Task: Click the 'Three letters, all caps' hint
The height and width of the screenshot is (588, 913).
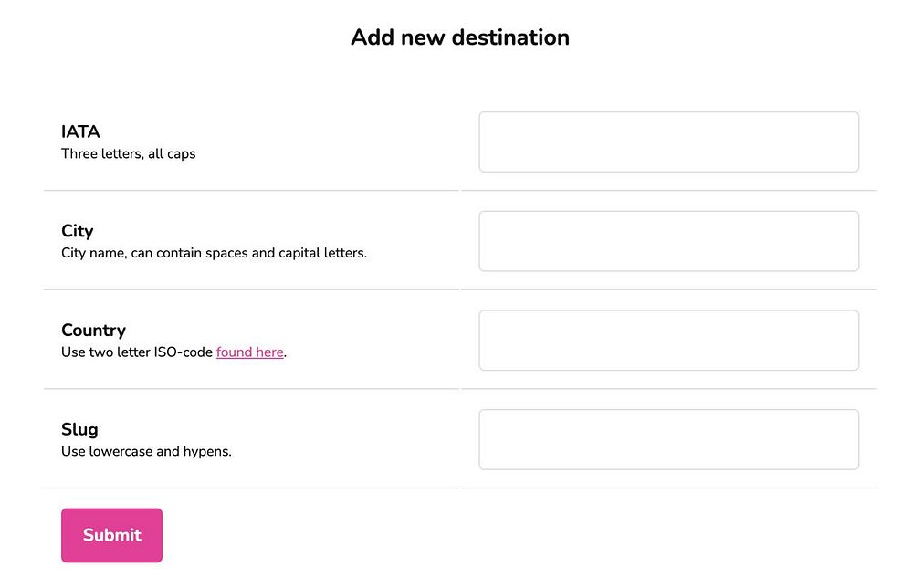Action: pos(128,154)
